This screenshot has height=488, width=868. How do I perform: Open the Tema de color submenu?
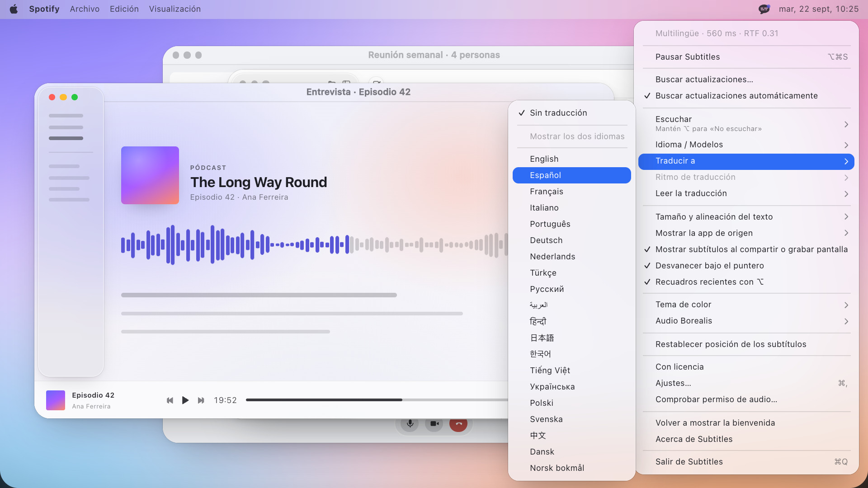pos(746,305)
